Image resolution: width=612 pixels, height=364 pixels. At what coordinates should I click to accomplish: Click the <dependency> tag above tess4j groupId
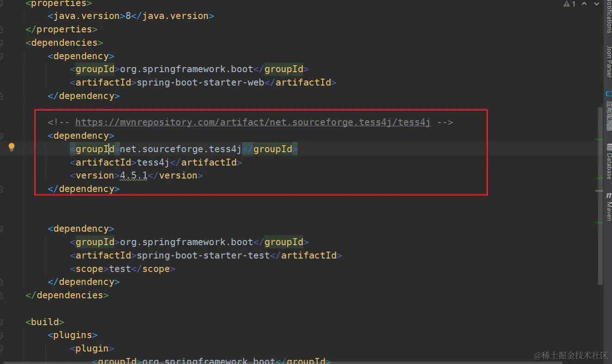tap(81, 136)
